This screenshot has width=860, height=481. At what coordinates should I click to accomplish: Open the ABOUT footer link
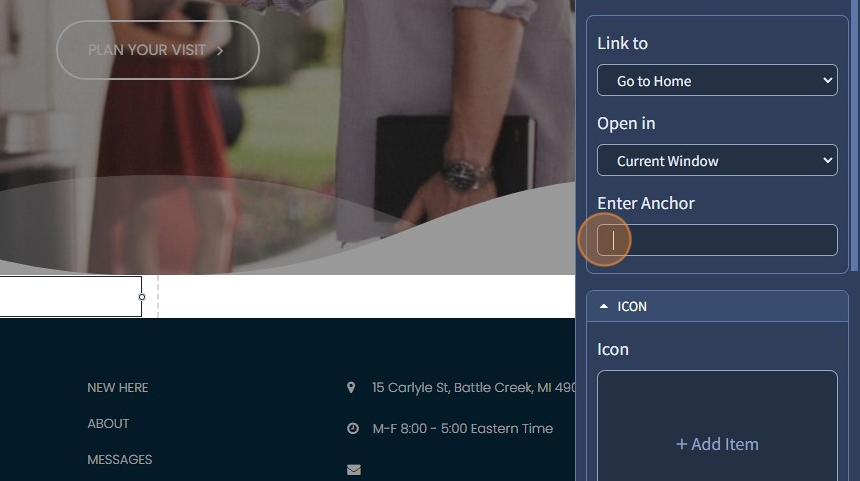(x=108, y=423)
